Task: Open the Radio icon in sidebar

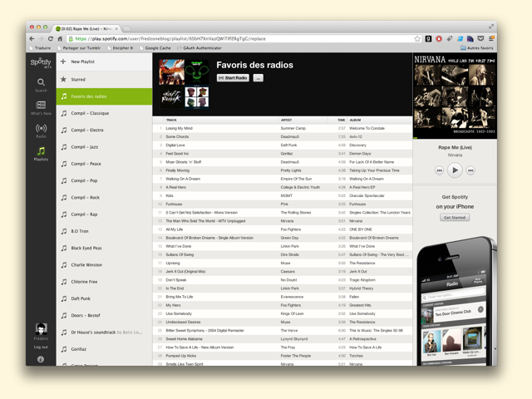Action: click(x=41, y=128)
